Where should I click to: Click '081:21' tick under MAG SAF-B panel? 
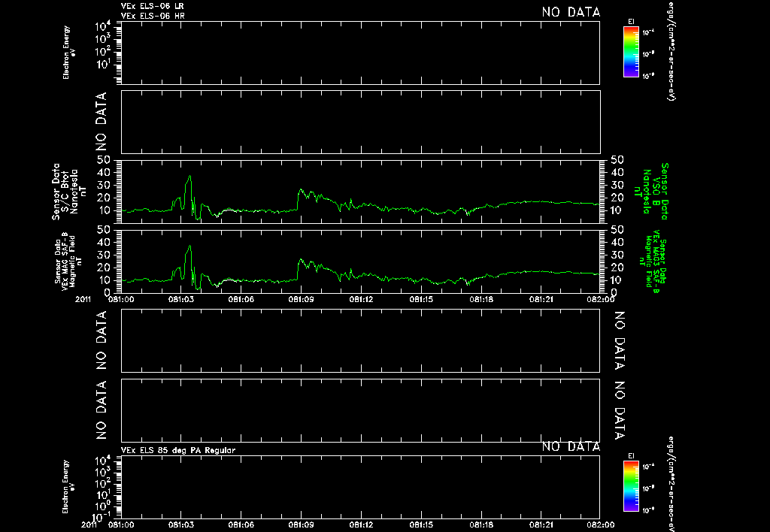pos(541,299)
